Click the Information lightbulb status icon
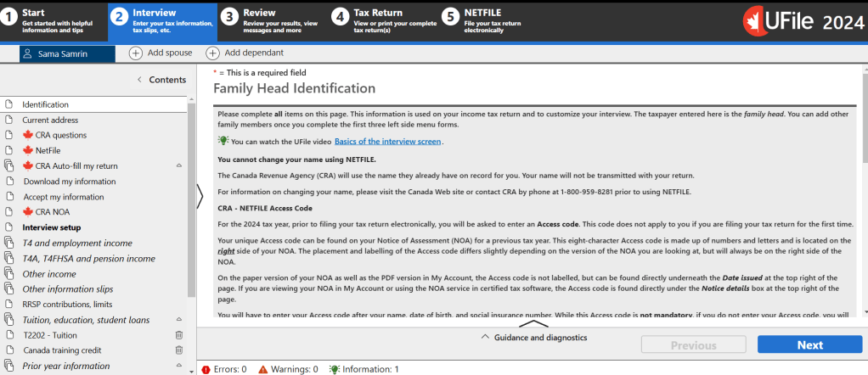 click(x=334, y=369)
